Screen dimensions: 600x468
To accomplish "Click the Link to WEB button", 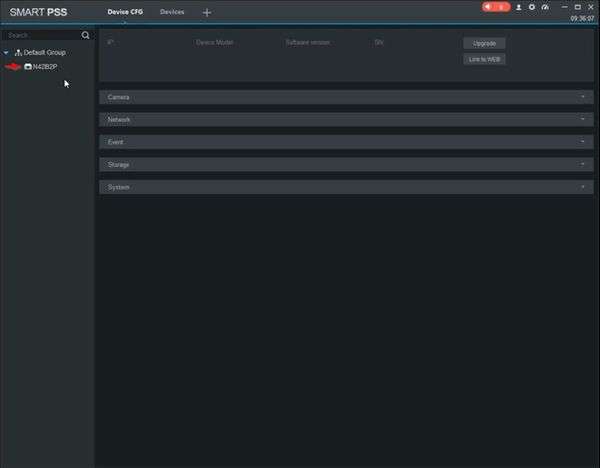I will tap(484, 59).
